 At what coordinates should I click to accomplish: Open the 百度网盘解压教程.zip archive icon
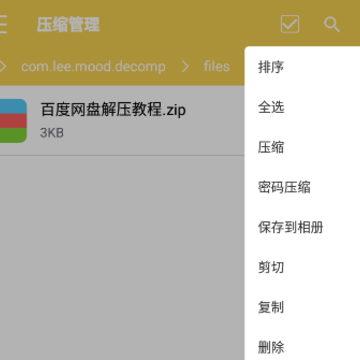click(x=13, y=121)
